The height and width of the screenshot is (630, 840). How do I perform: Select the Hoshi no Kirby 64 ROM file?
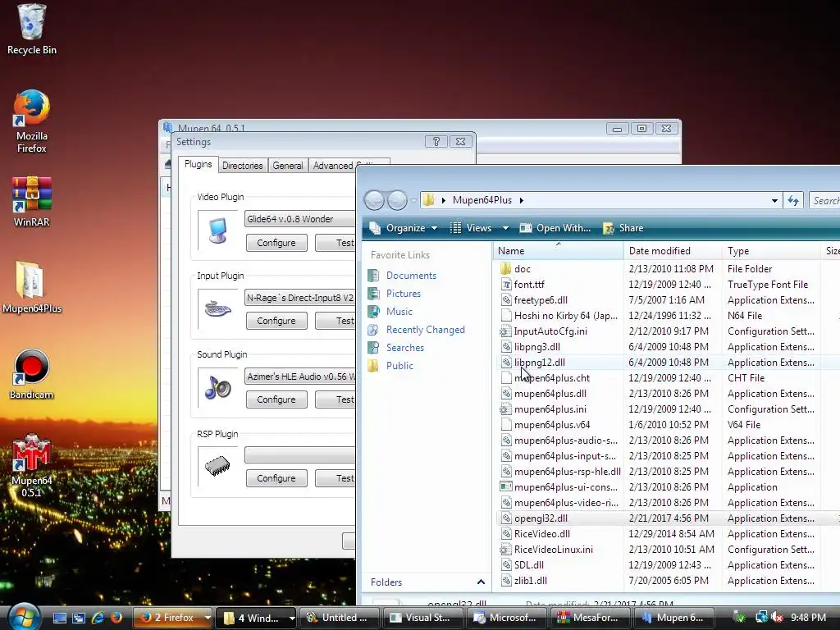pos(566,316)
